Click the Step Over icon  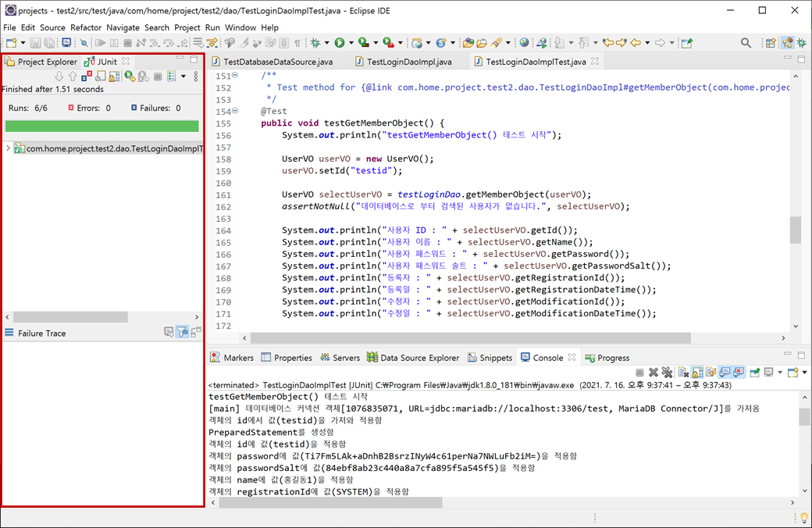(x=169, y=43)
